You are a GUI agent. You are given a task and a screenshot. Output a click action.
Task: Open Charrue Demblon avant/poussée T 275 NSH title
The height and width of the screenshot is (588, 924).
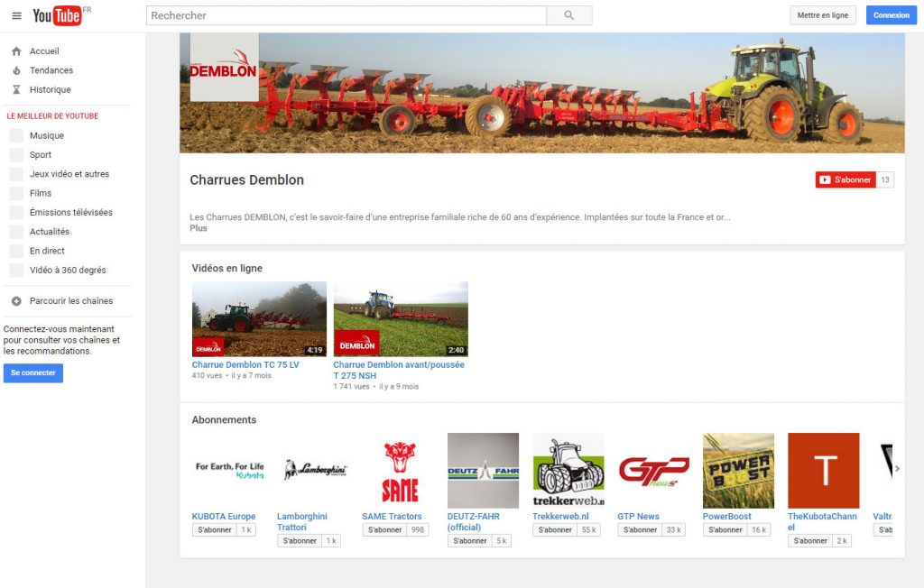399,370
